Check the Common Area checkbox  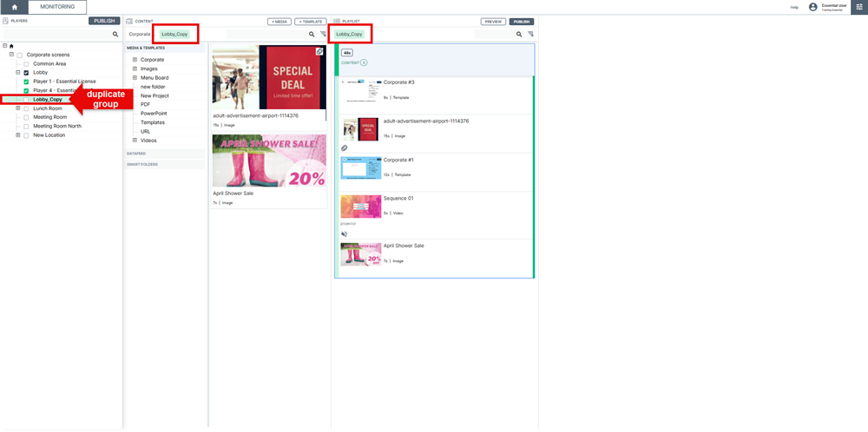26,64
